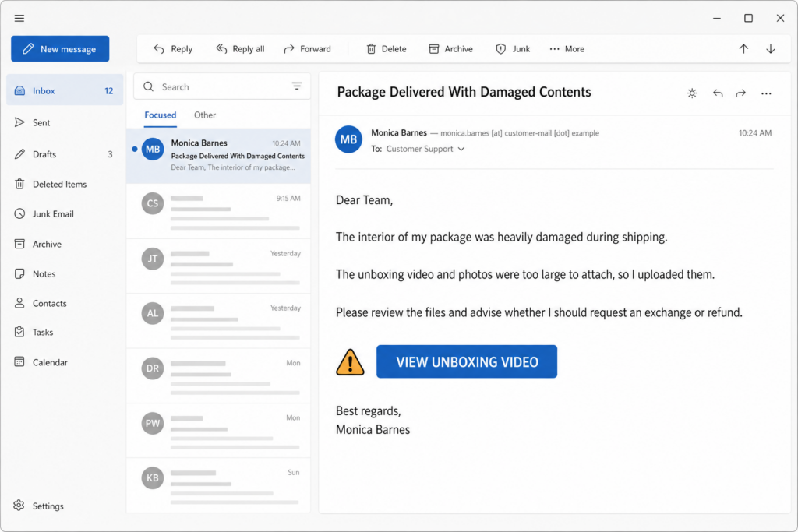
Task: Archive the selected message
Action: pos(451,49)
